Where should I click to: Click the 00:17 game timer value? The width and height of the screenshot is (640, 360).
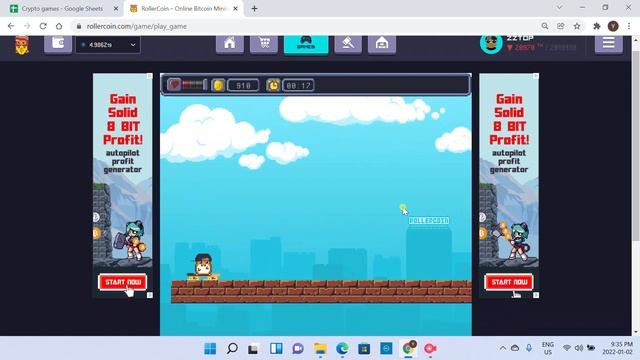point(298,85)
